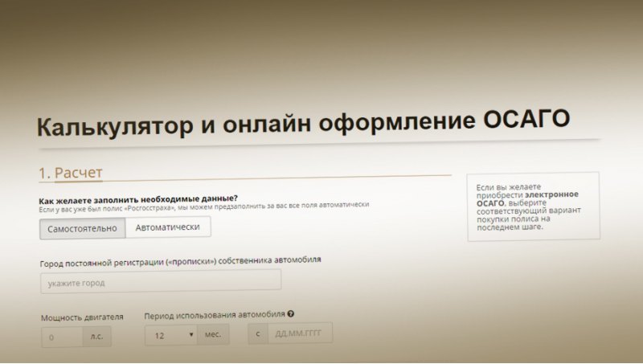Click the Калькулятор и онлайн оформление ОСАГО title

pyautogui.click(x=303, y=122)
